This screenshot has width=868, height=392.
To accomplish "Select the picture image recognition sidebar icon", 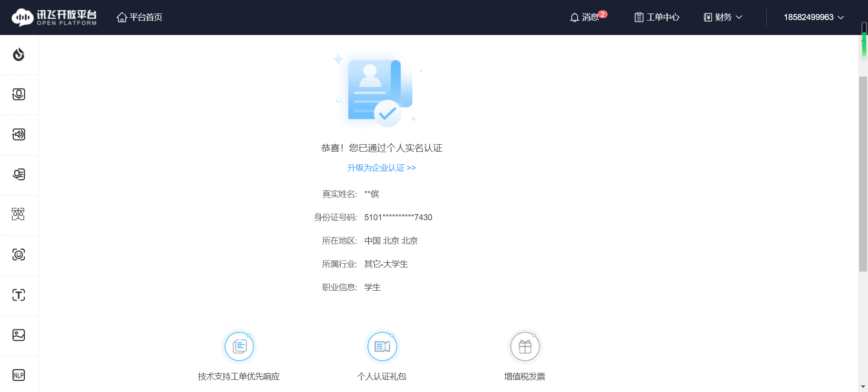I will tap(19, 335).
